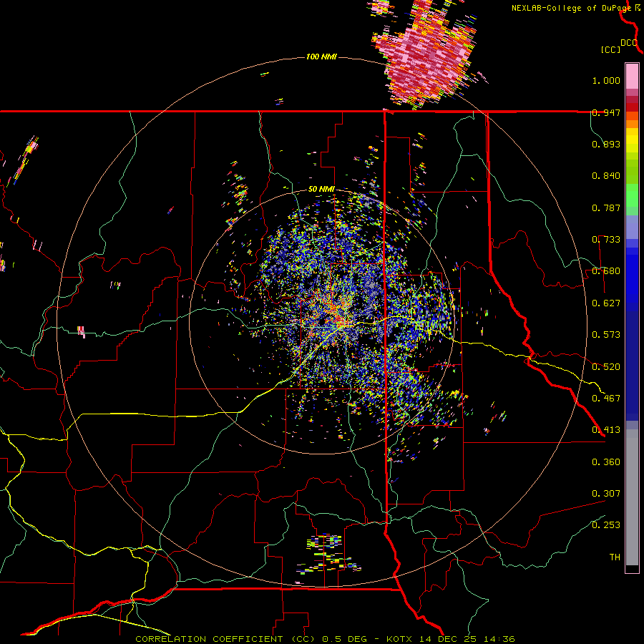The height and width of the screenshot is (644, 644).
Task: Select the 0.307 scale value
Action: pyautogui.click(x=606, y=494)
